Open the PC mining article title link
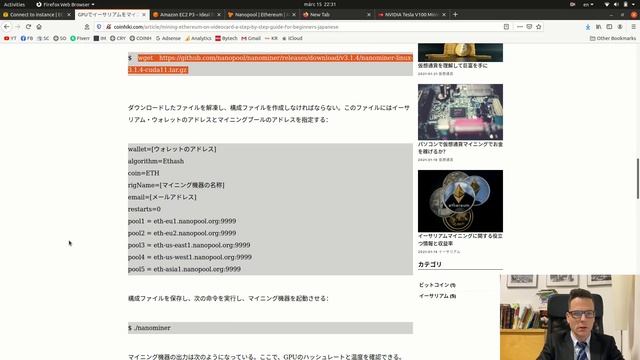640x360 pixels. tap(460, 148)
